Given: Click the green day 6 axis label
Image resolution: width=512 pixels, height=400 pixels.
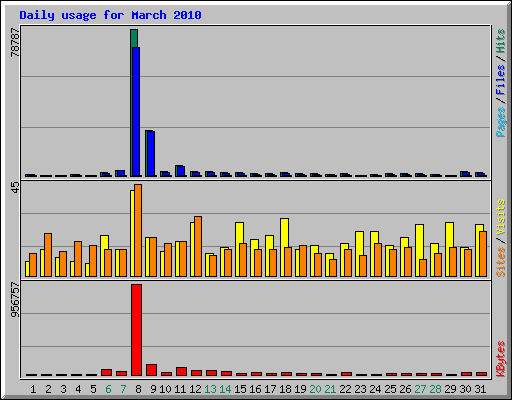Looking at the screenshot, I should pyautogui.click(x=108, y=389).
